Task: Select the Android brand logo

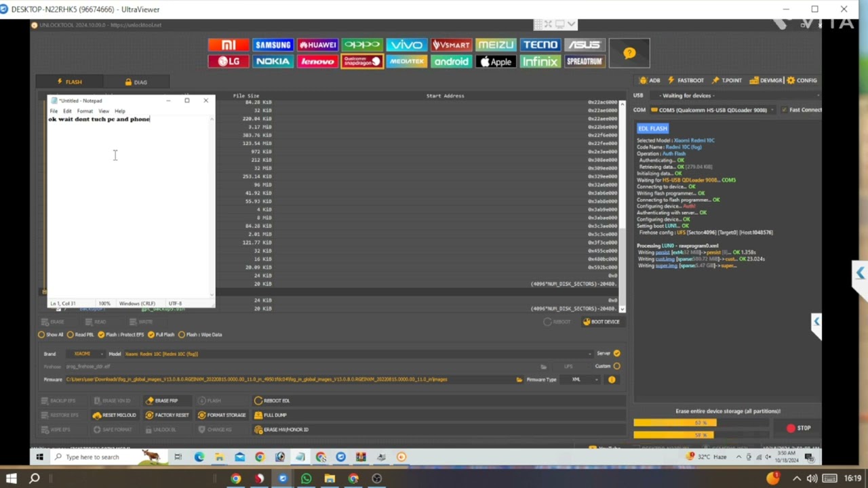Action: pyautogui.click(x=451, y=61)
